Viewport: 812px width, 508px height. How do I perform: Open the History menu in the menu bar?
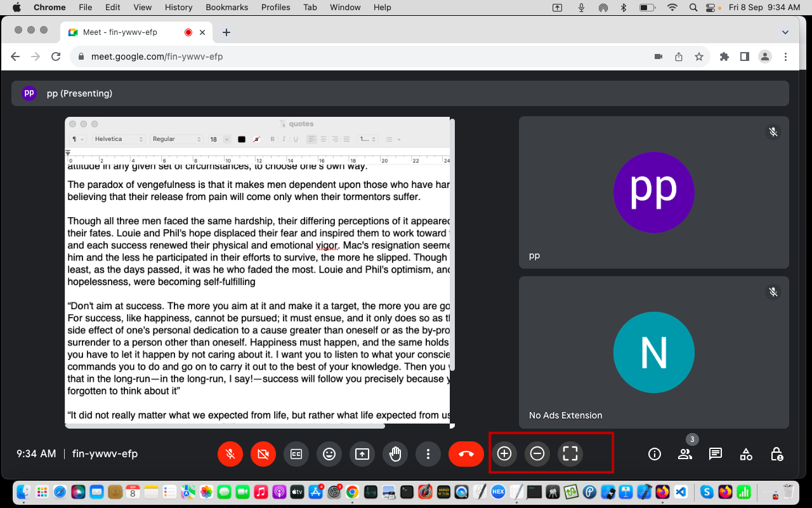(x=178, y=7)
